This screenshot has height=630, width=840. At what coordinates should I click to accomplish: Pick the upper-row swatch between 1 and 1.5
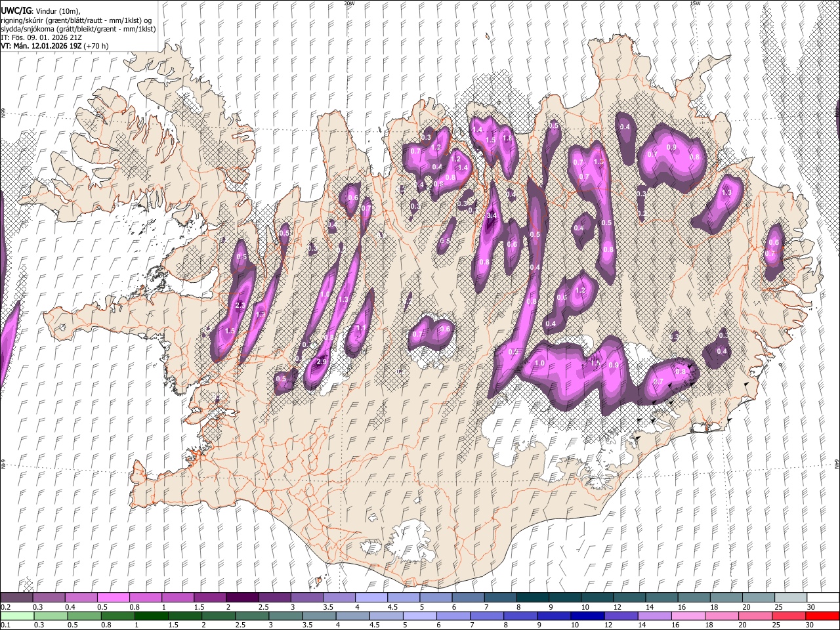click(x=177, y=597)
